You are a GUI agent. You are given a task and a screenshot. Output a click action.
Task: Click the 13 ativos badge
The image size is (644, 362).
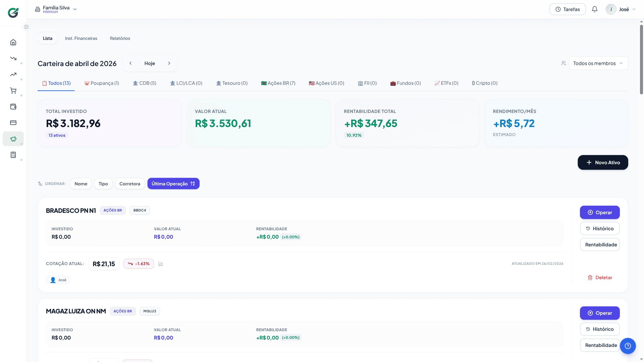57,135
